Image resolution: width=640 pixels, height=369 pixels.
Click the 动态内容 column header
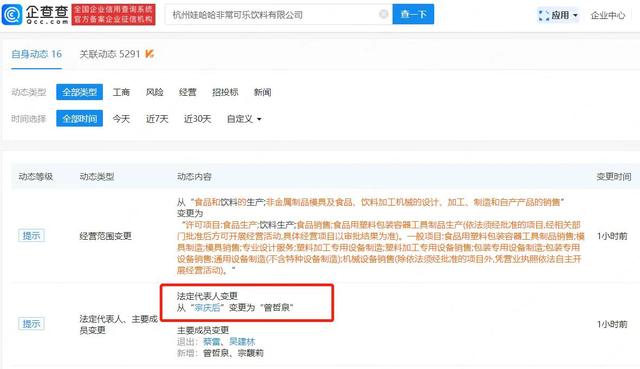(194, 176)
